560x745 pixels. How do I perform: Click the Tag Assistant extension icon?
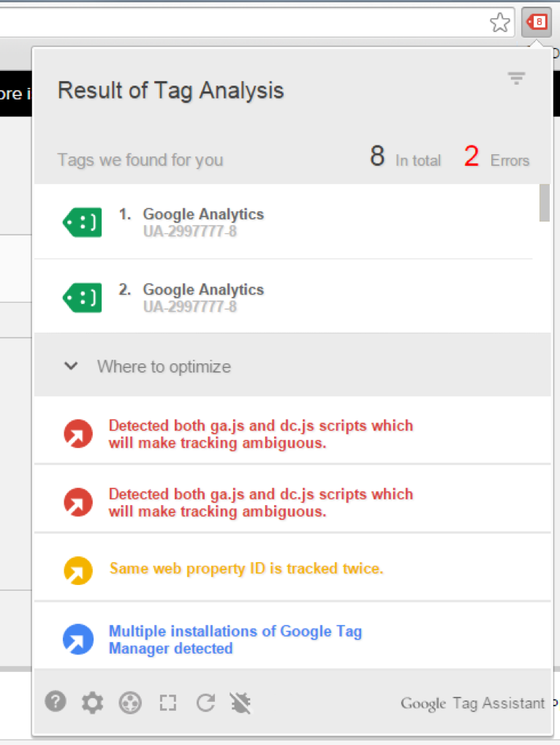point(537,23)
